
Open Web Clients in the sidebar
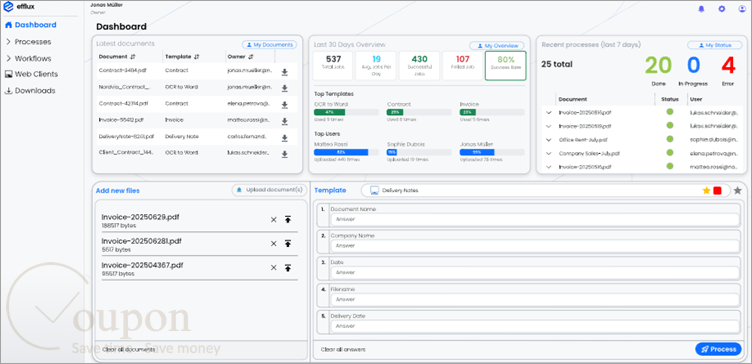coord(31,74)
